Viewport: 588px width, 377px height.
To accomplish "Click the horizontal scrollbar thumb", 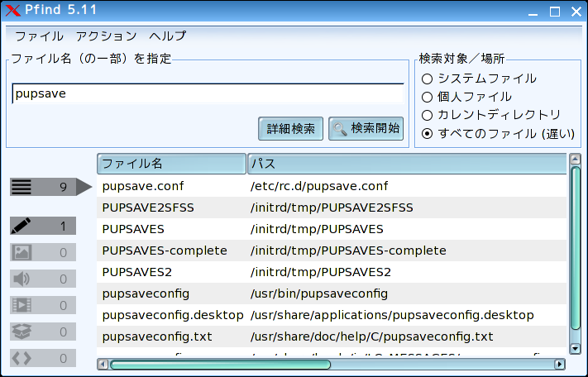I will tap(221, 365).
